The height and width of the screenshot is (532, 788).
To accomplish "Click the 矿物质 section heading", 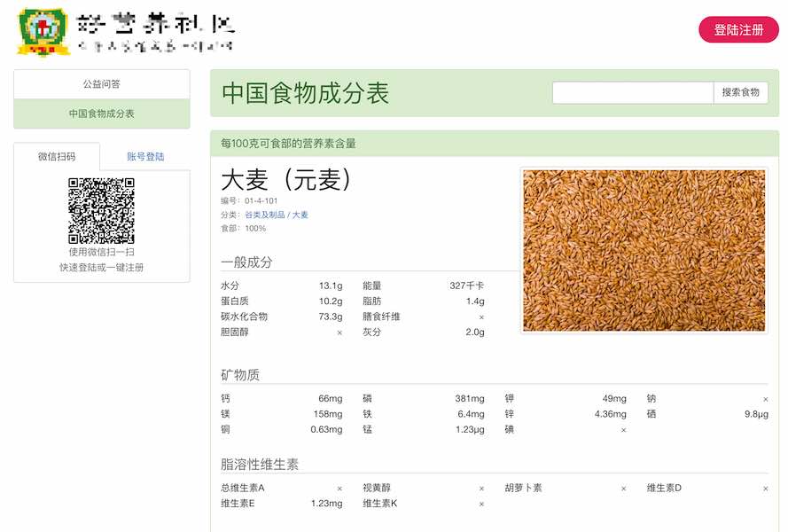I will [x=240, y=375].
